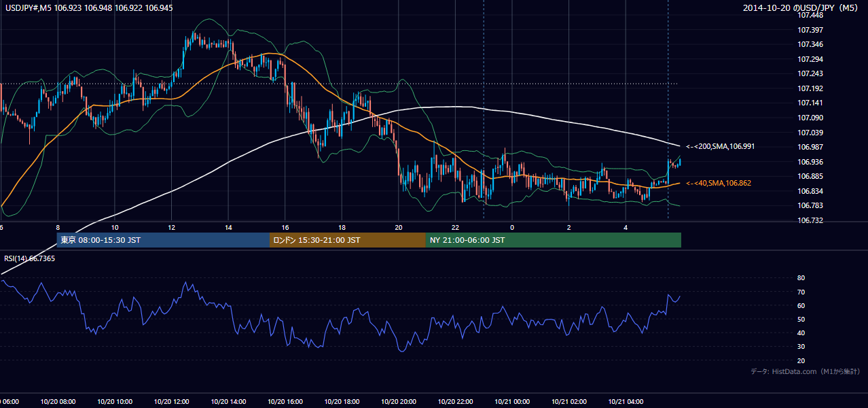Click RSI axis level 30
Viewport: 868px width, 408px height.
[801, 347]
